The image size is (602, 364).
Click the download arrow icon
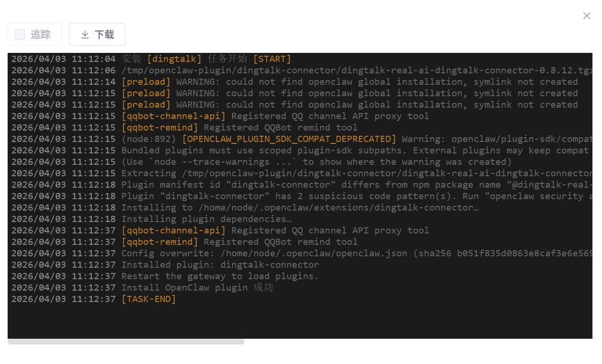[x=85, y=34]
